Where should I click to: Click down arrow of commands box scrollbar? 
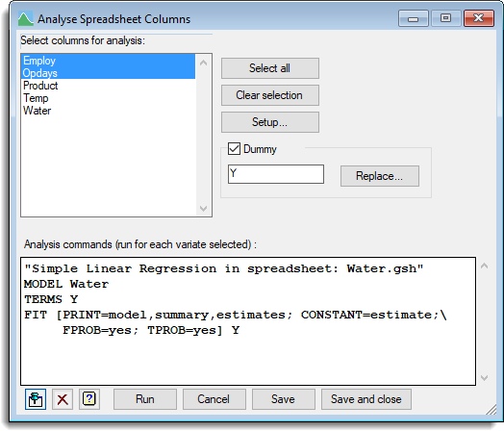(x=484, y=377)
